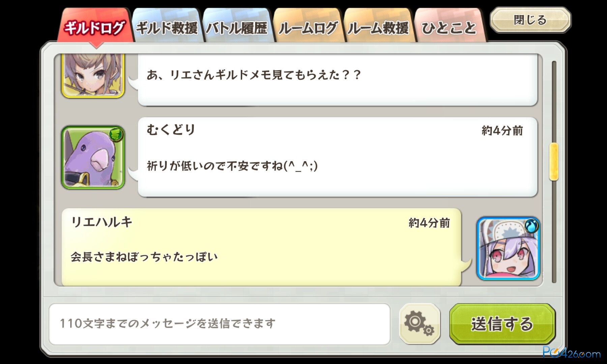Image resolution: width=607 pixels, height=364 pixels.
Task: Click the 送信する send button
Action: (502, 324)
